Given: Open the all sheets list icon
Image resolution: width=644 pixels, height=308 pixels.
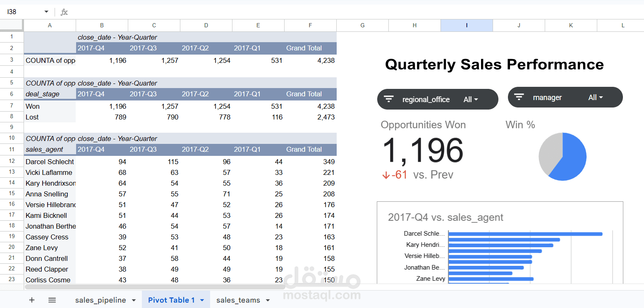Looking at the screenshot, I should click(52, 300).
